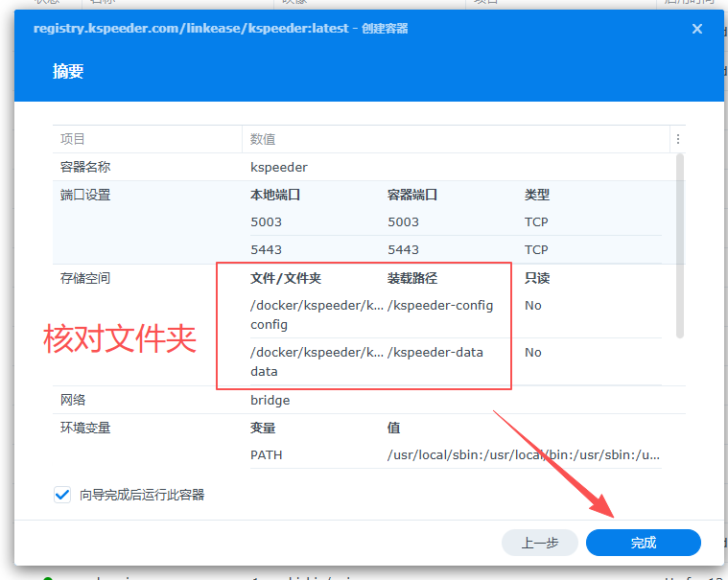Screen dimensions: 728x580
Task: Toggle the 向导完成后运行此容器 checkbox
Action: (x=63, y=495)
